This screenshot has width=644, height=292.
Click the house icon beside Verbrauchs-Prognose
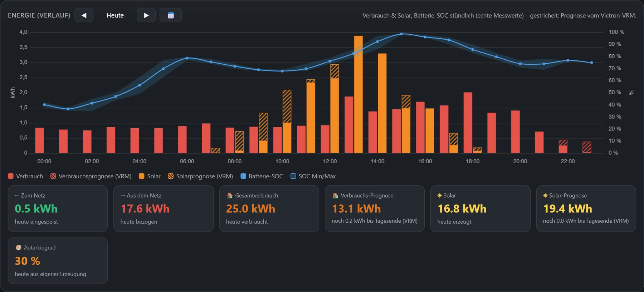[x=335, y=196]
